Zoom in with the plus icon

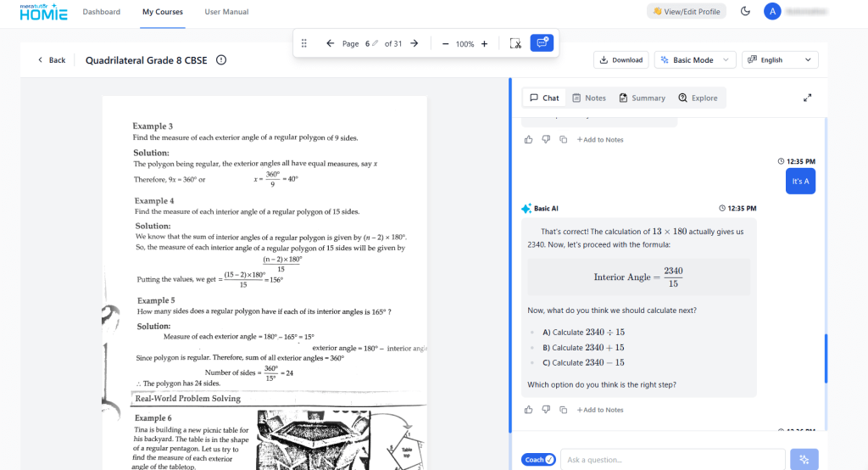pos(484,44)
